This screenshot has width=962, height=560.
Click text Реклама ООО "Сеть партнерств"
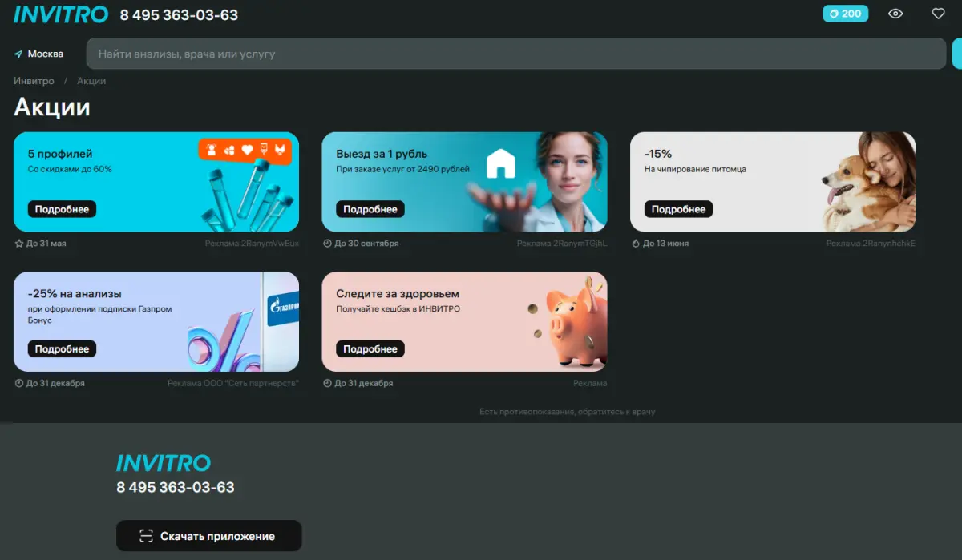tap(233, 383)
